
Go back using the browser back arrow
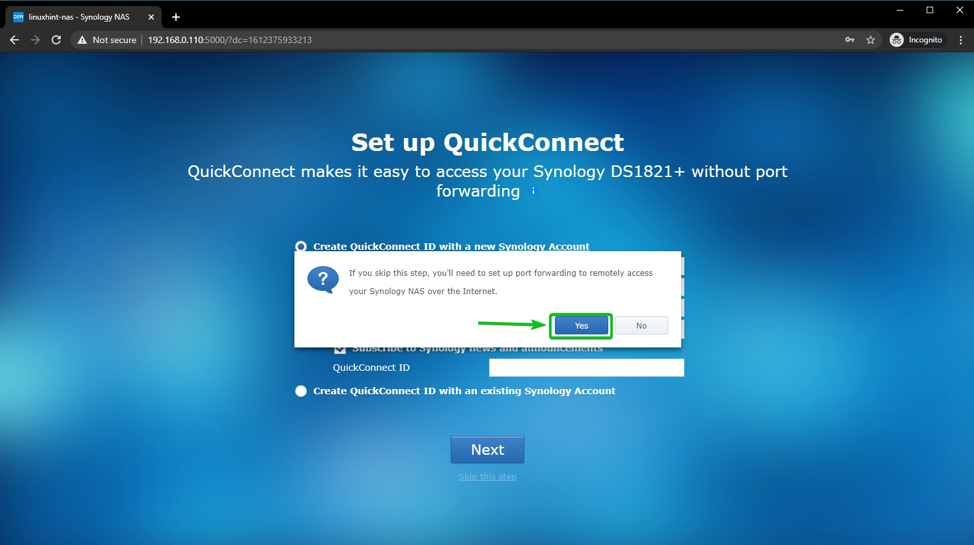pos(14,40)
